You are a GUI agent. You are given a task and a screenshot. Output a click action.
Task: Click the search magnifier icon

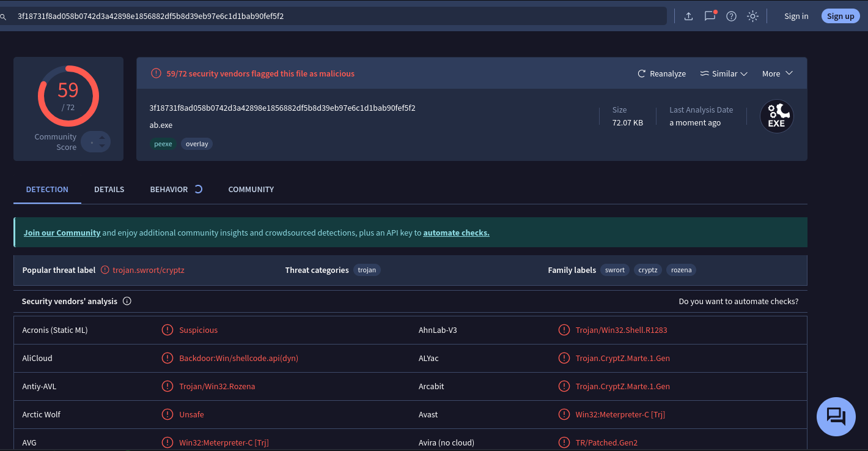3,17
